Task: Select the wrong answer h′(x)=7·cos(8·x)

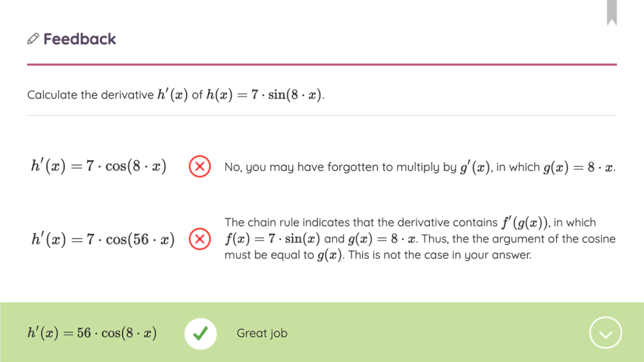Action: click(x=99, y=166)
